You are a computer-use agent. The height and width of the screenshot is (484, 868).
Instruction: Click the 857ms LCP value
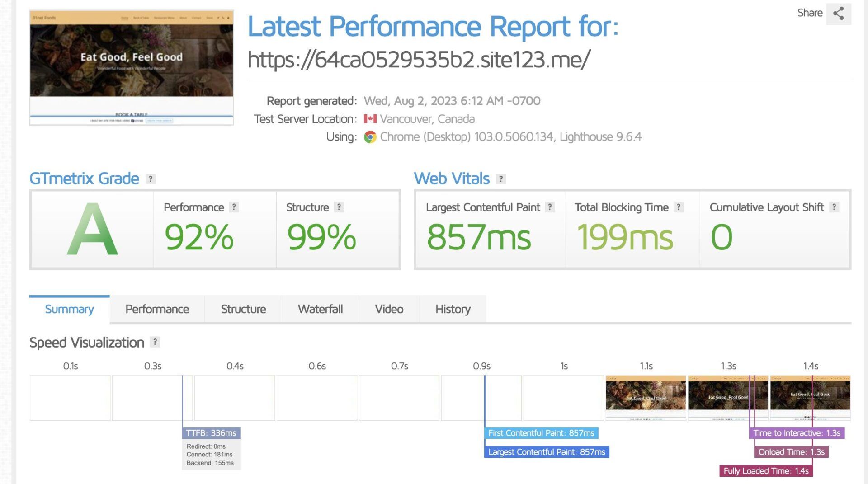click(x=479, y=237)
